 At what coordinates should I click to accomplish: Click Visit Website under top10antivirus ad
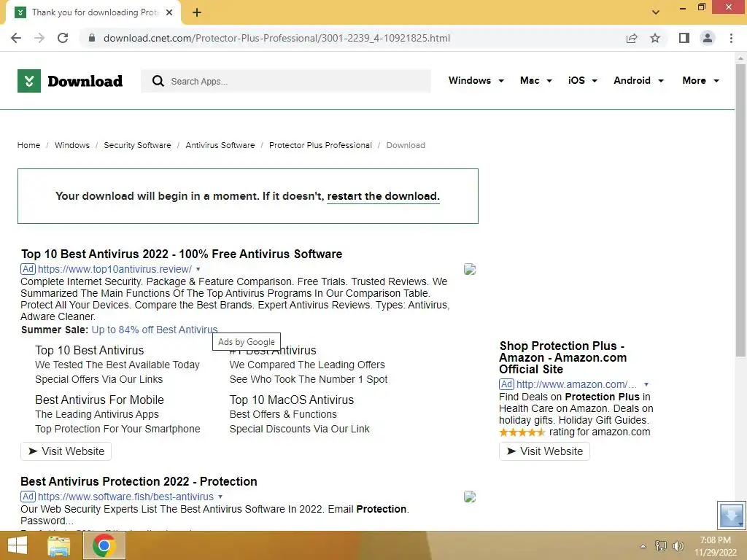click(66, 451)
